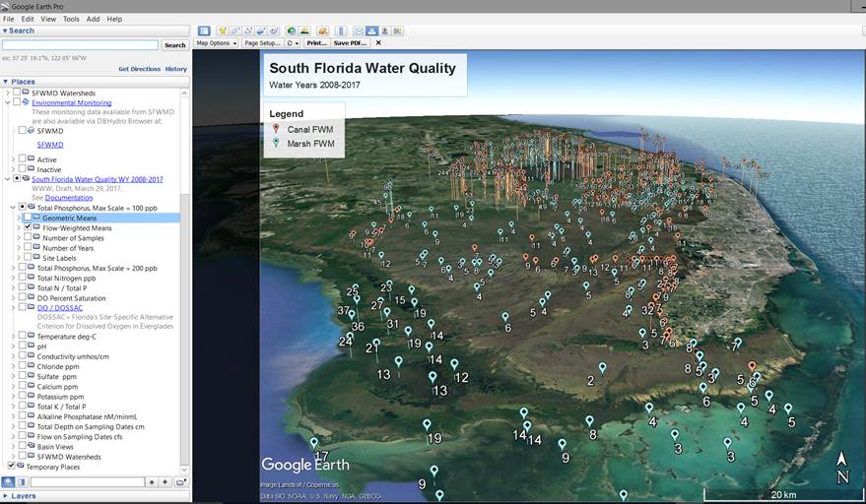
Task: Open the DO / DOSSAC link
Action: (60, 307)
